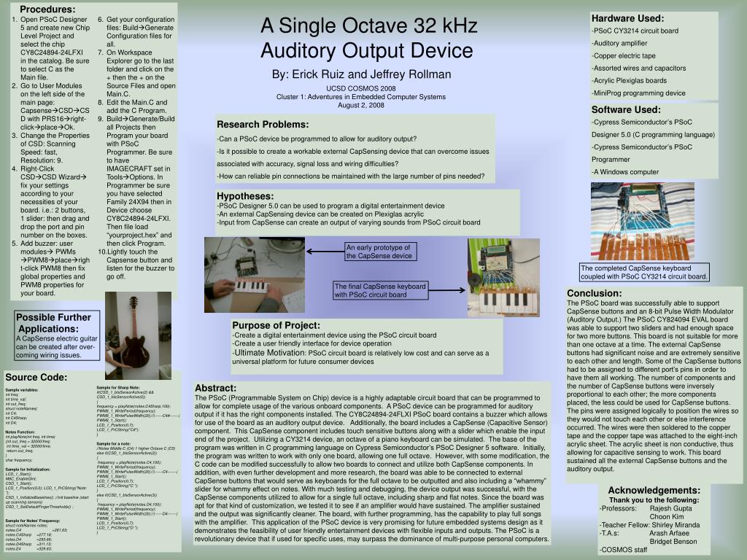
Task: Click the Purpose of Project heading
Action: pos(276,325)
